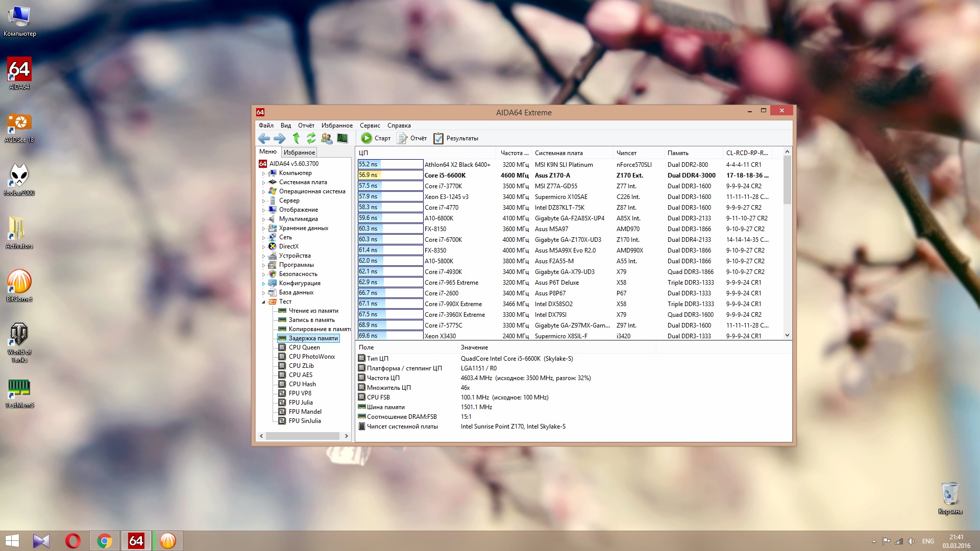Select Чтение из памяти test item
The width and height of the screenshot is (980, 551).
(x=313, y=311)
